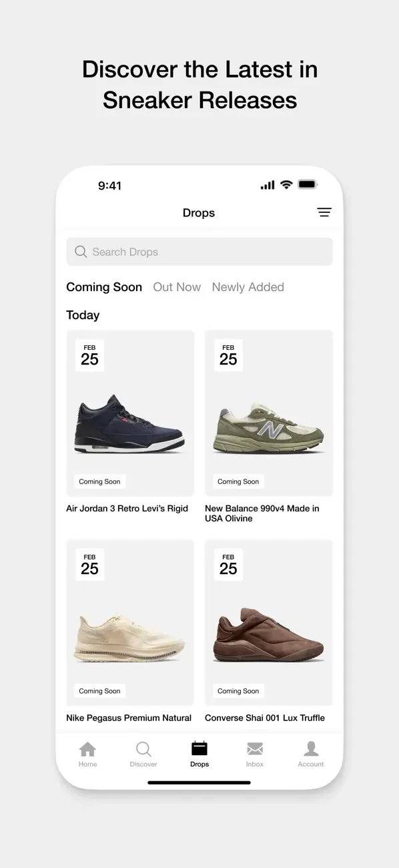399x868 pixels.
Task: Tap Coming Soon badge on Nike Pegasus card
Action: point(100,691)
